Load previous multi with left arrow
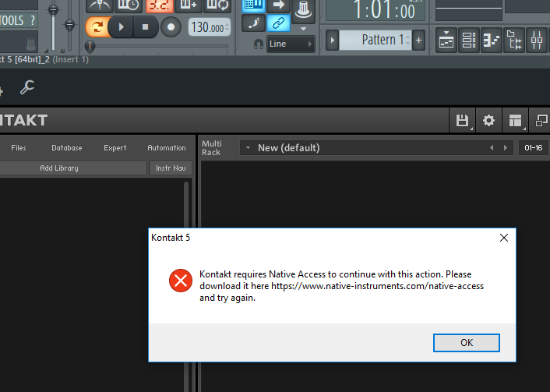This screenshot has width=550, height=392. 492,148
